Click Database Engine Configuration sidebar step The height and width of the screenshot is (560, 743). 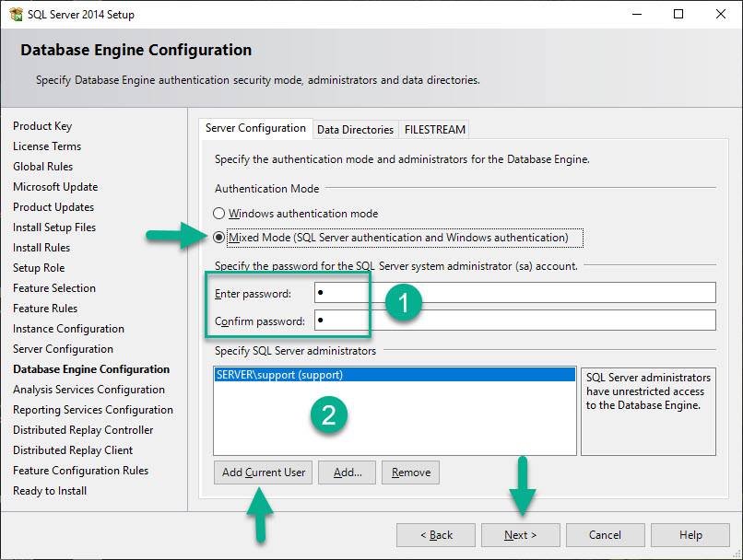coord(91,369)
